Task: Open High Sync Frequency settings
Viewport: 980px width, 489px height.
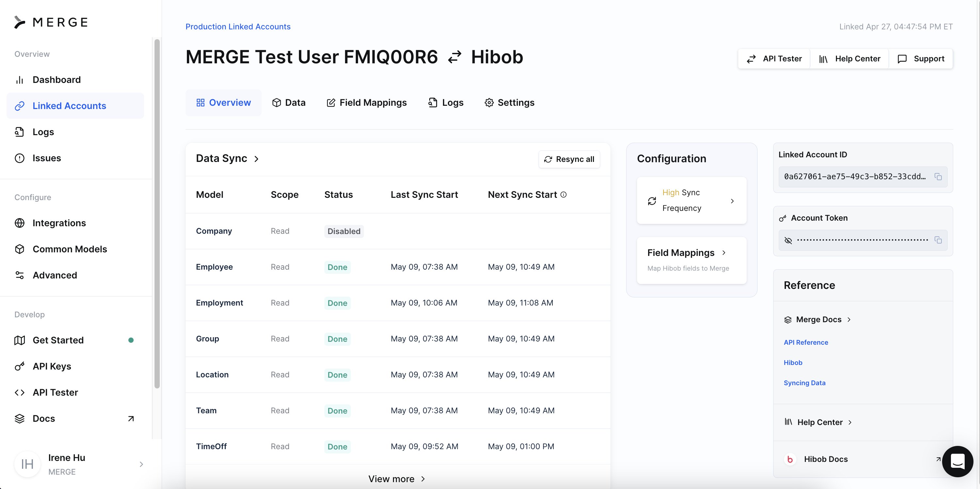Action: pyautogui.click(x=691, y=200)
